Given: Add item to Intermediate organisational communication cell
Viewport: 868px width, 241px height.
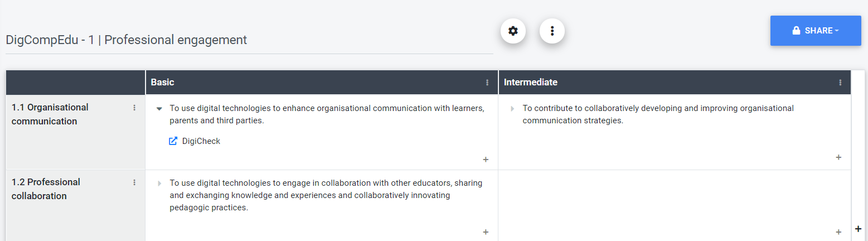Looking at the screenshot, I should point(838,157).
